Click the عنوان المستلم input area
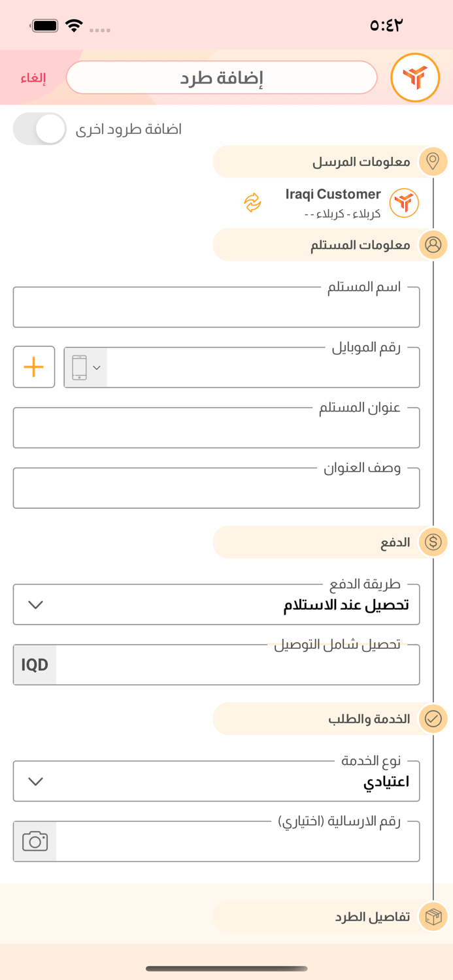Viewport: 453px width, 980px height. point(216,428)
